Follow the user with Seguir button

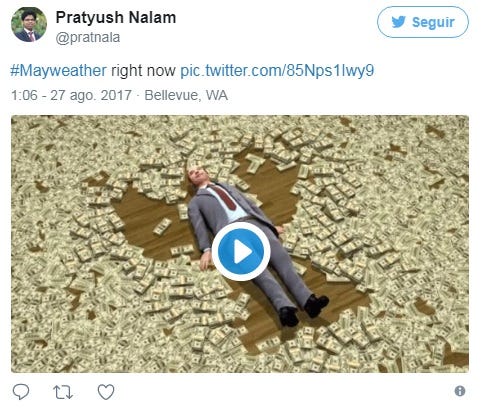pos(422,22)
